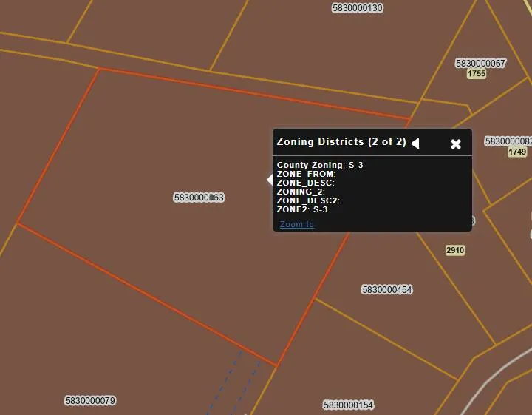Click the ZONE_FROM field row
Viewport: 532px width, 415px height.
pos(306,174)
